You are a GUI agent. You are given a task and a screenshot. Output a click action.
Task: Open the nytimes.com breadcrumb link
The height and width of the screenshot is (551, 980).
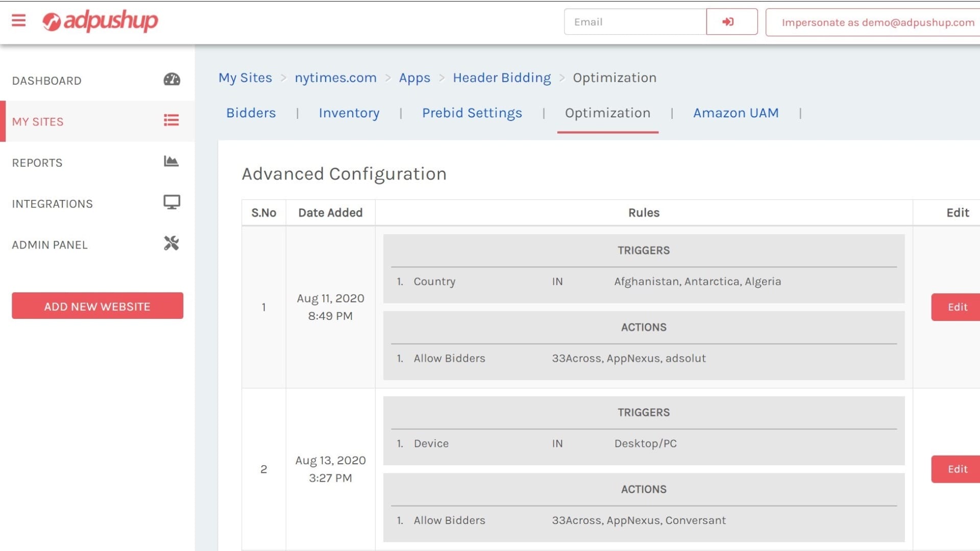335,78
